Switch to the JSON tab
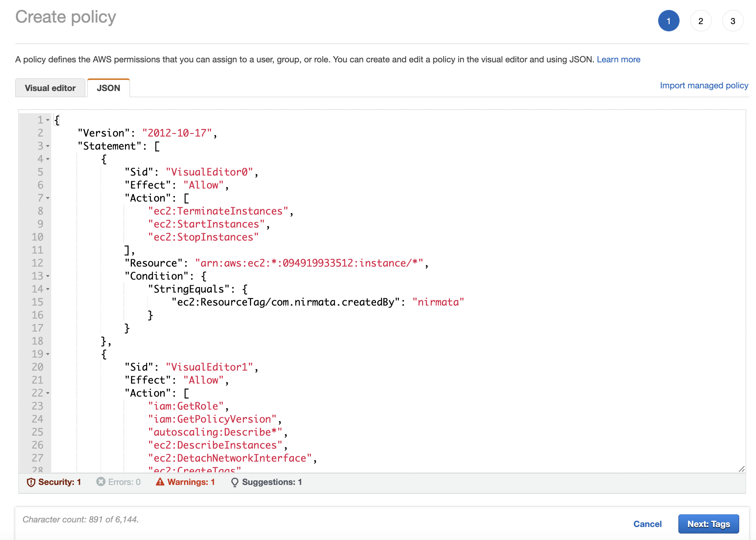The width and height of the screenshot is (756, 540). [x=108, y=88]
